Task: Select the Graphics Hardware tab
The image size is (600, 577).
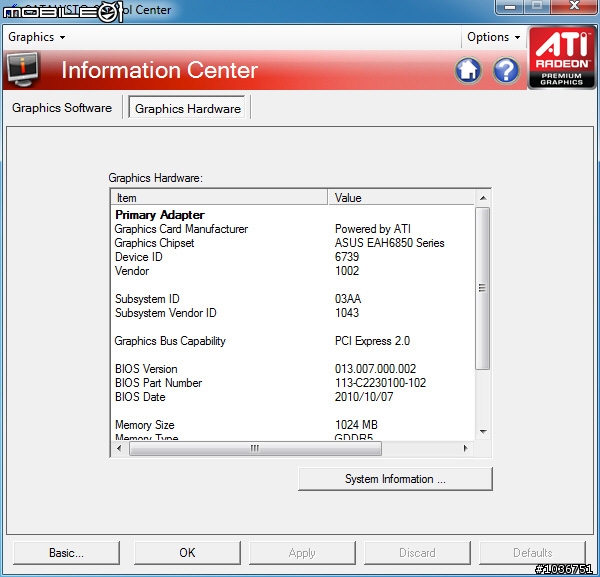Action: click(188, 109)
